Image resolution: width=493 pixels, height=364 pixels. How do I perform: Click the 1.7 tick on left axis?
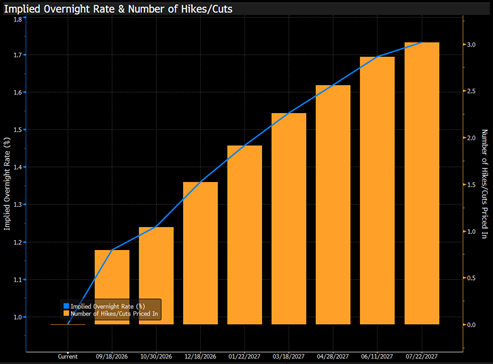18,55
